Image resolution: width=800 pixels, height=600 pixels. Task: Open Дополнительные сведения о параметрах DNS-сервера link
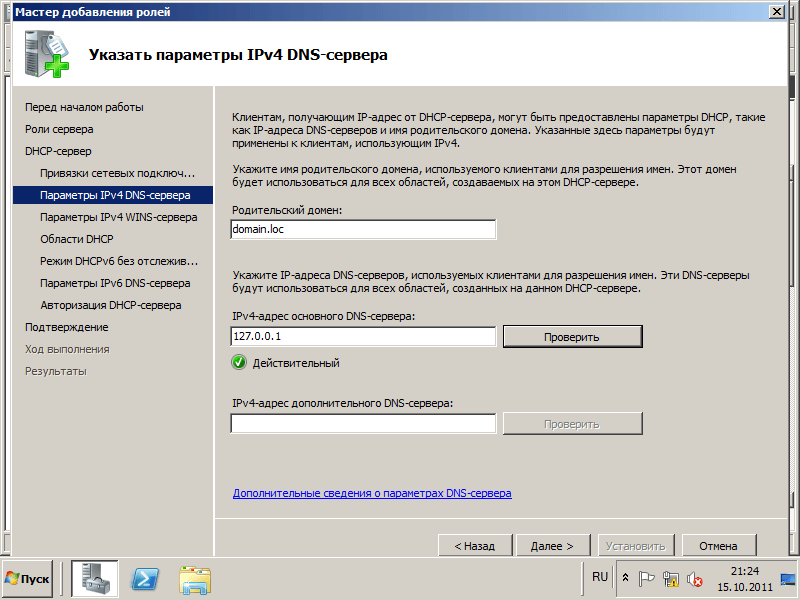click(372, 493)
